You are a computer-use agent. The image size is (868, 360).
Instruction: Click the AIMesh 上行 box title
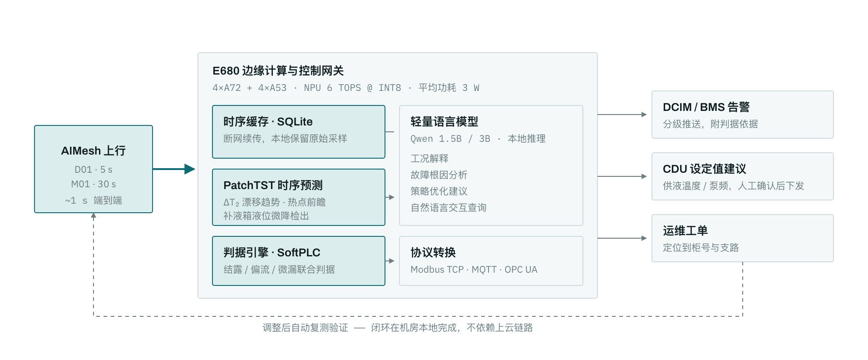pos(94,151)
